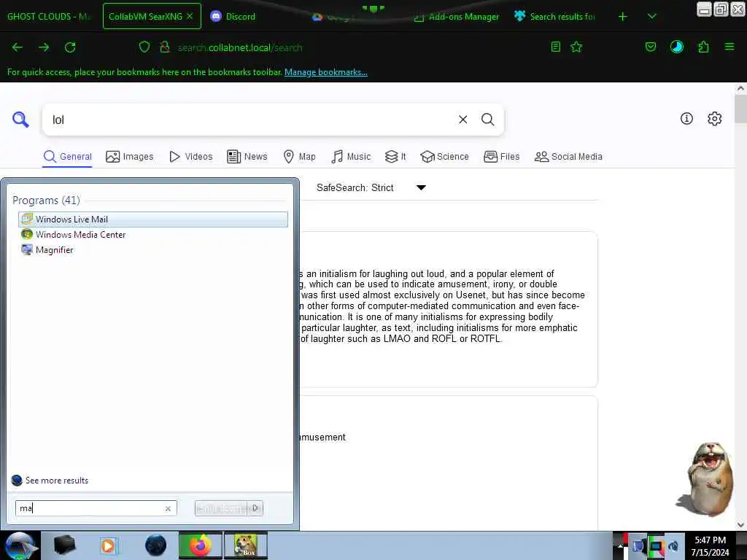Click the address bar URL
The width and height of the screenshot is (747, 560).
pyautogui.click(x=240, y=47)
